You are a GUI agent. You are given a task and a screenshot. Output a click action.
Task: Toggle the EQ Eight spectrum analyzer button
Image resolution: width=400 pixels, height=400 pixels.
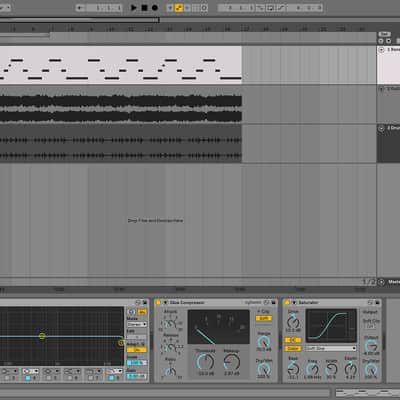click(142, 312)
